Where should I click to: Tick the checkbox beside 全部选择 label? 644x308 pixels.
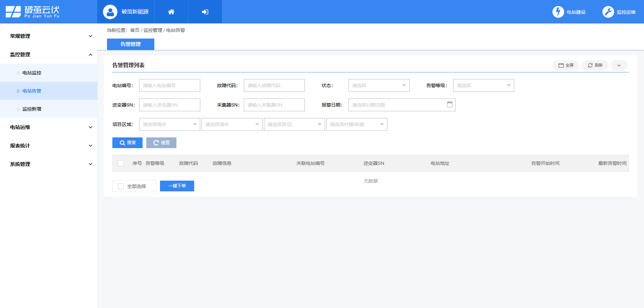click(x=121, y=186)
